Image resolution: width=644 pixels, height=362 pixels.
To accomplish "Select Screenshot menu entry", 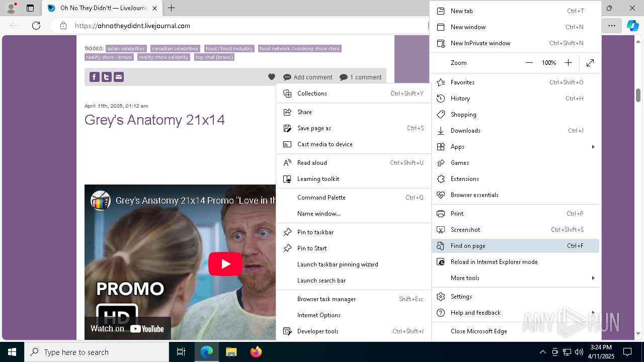I will (515, 230).
